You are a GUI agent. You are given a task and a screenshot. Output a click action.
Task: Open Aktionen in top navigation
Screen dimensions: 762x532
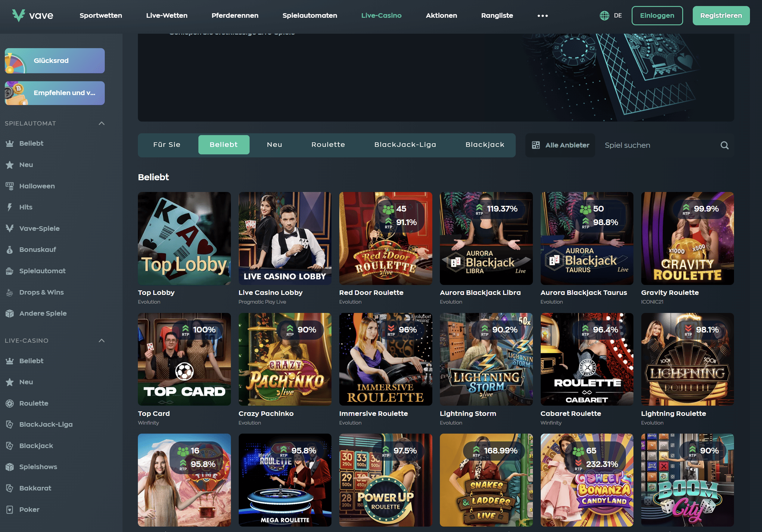click(x=441, y=16)
